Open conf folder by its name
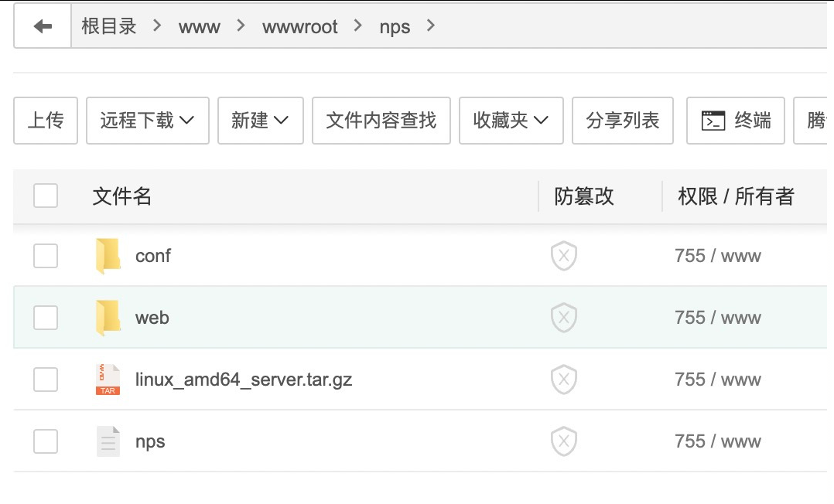Viewport: 834px width, 504px height. tap(153, 256)
